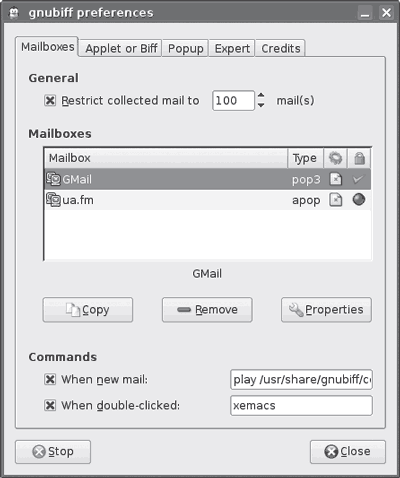Image resolution: width=400 pixels, height=478 pixels.
Task: Decrease mail limit with the down arrow
Action: click(261, 105)
